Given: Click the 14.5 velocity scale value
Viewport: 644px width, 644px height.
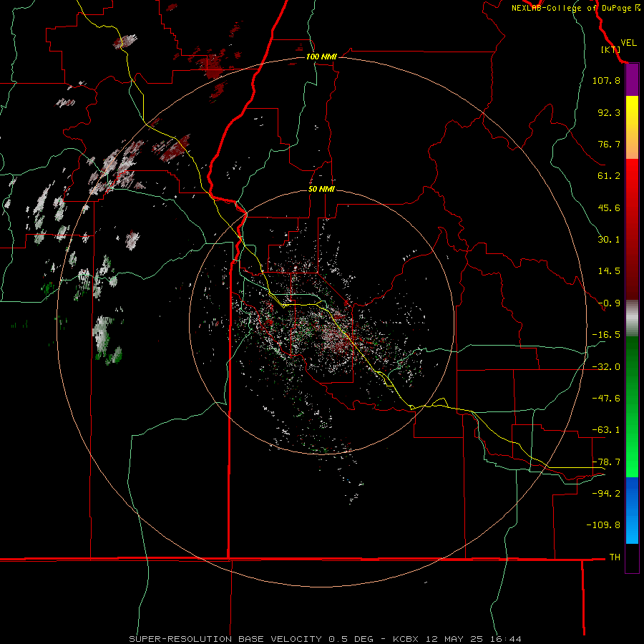Looking at the screenshot, I should click(x=609, y=271).
